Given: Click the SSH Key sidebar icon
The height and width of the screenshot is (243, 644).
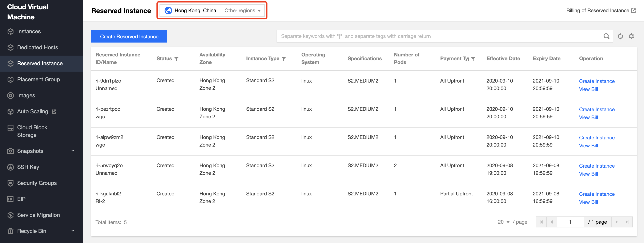Looking at the screenshot, I should [x=11, y=167].
